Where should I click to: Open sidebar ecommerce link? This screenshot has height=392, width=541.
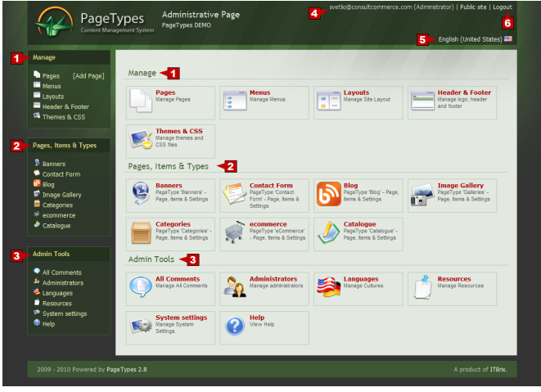coord(59,216)
